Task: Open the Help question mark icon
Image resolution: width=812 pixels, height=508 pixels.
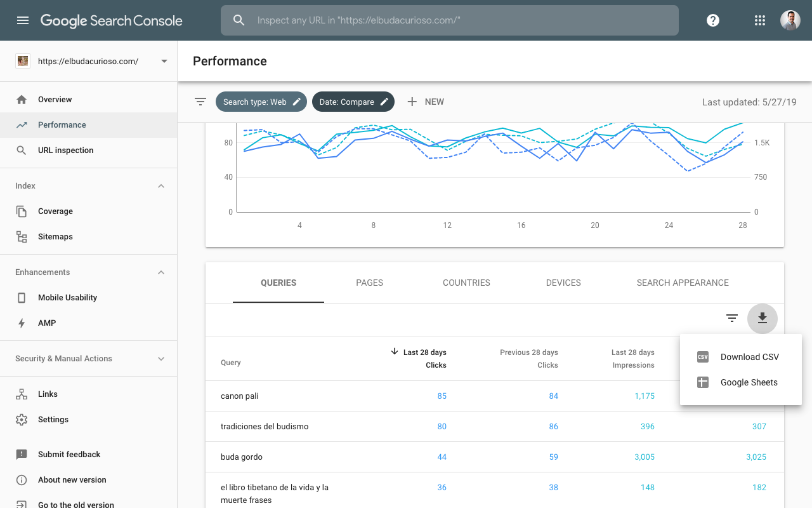Action: [713, 20]
